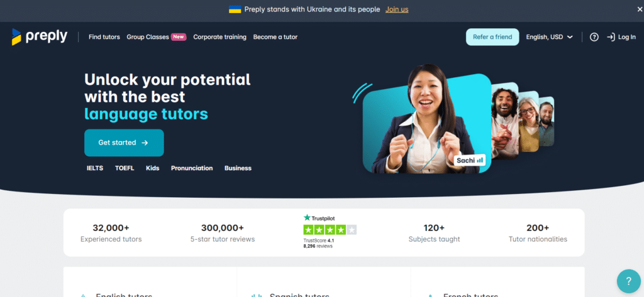Screen dimensions: 644x297
Task: Choose the Pronunciation quick link
Action: [192, 168]
